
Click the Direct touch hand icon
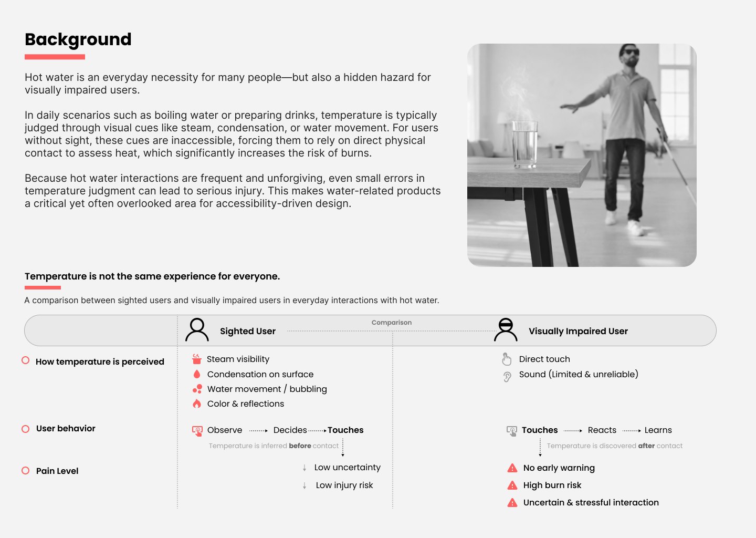coord(507,359)
